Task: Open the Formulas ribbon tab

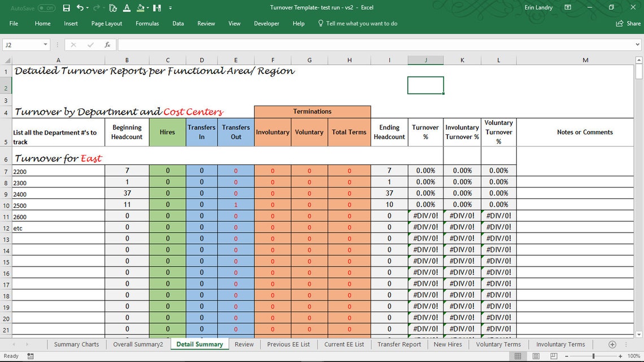Action: coord(147,24)
